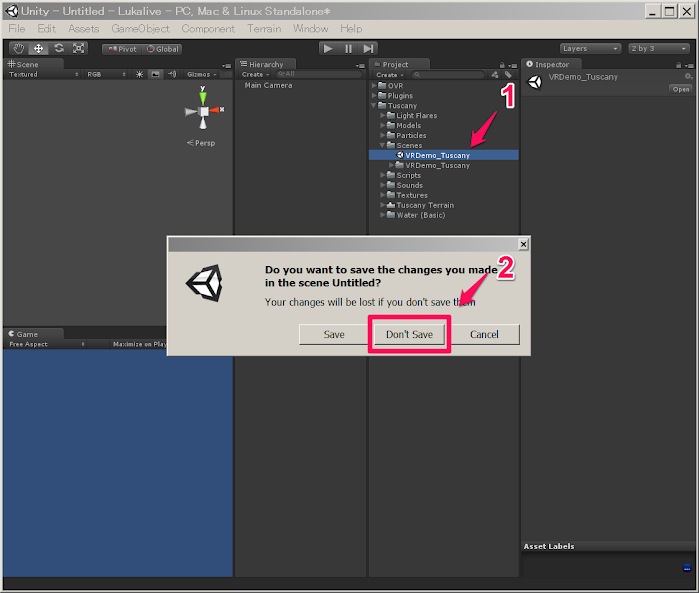Open the Help menu

[x=351, y=29]
